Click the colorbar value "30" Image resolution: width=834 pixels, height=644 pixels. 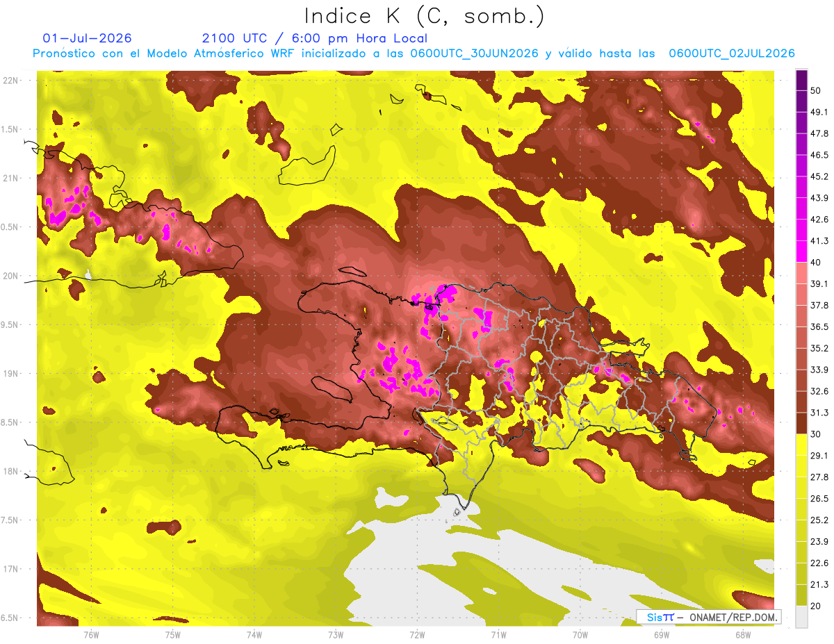(x=817, y=434)
